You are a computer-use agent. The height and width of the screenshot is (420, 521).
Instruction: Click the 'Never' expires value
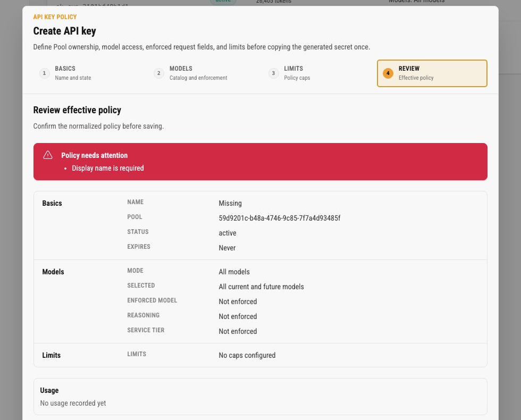(227, 248)
